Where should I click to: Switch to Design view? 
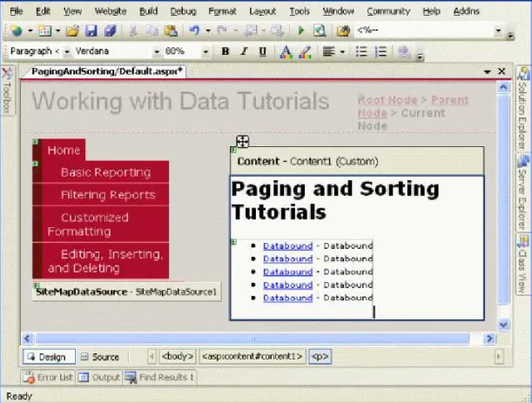point(49,357)
